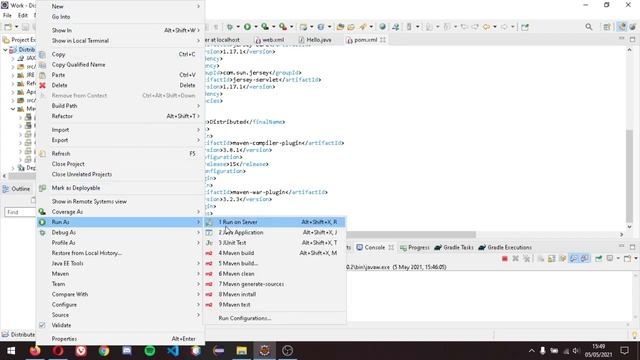Choose Close Project from context menu
This screenshot has height=360, width=640.
coord(120,164)
